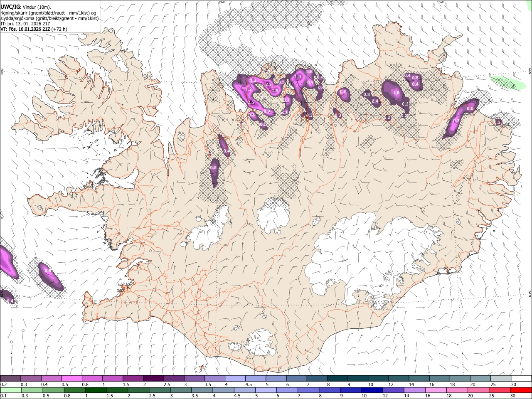The width and height of the screenshot is (532, 399).
Task: Click the 0.6 value off the southwest coast
Action: (47, 271)
